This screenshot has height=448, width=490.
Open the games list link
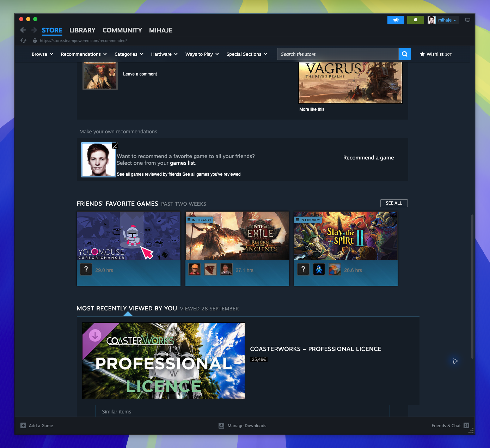182,163
